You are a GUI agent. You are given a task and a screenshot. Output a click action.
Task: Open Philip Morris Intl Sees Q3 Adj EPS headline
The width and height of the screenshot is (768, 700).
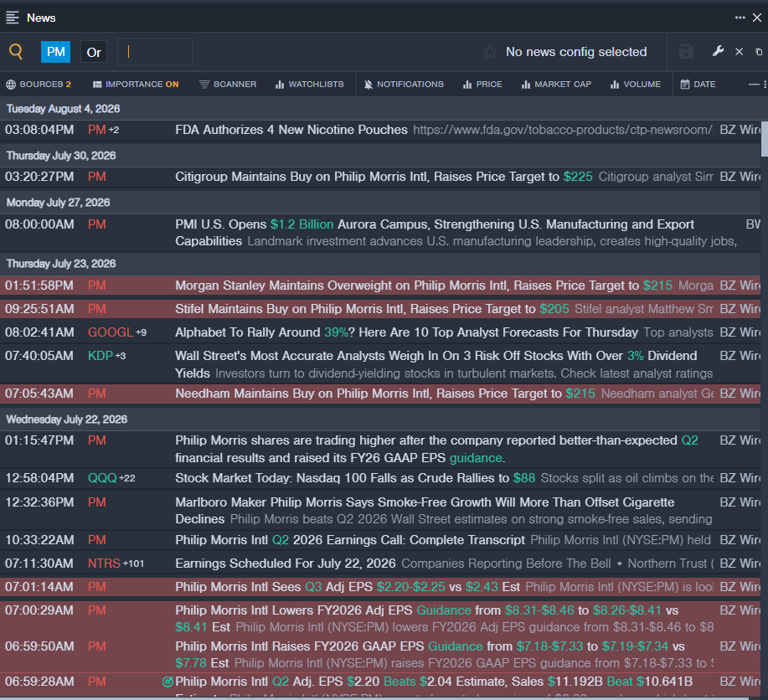[x=348, y=587]
